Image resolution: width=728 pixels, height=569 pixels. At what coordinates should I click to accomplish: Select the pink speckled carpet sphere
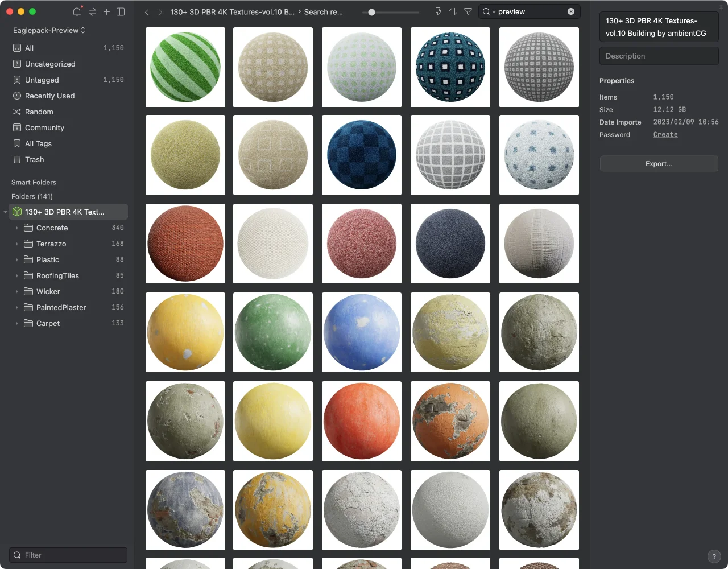(362, 244)
